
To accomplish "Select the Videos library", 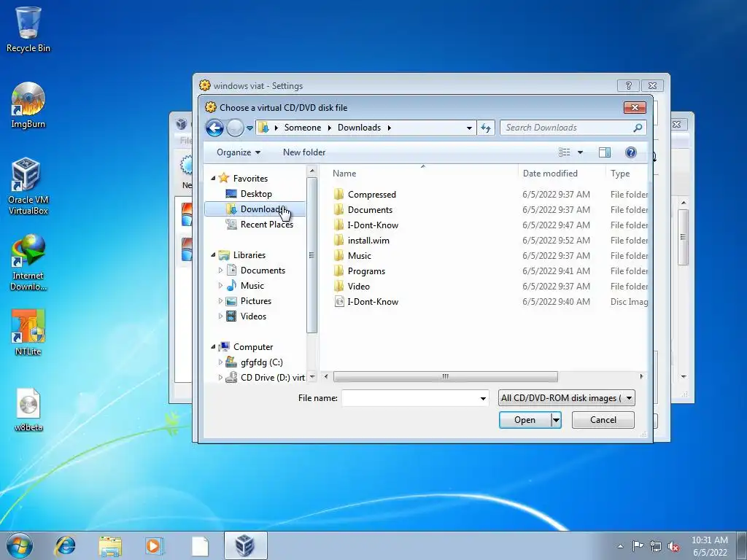I will (x=253, y=316).
